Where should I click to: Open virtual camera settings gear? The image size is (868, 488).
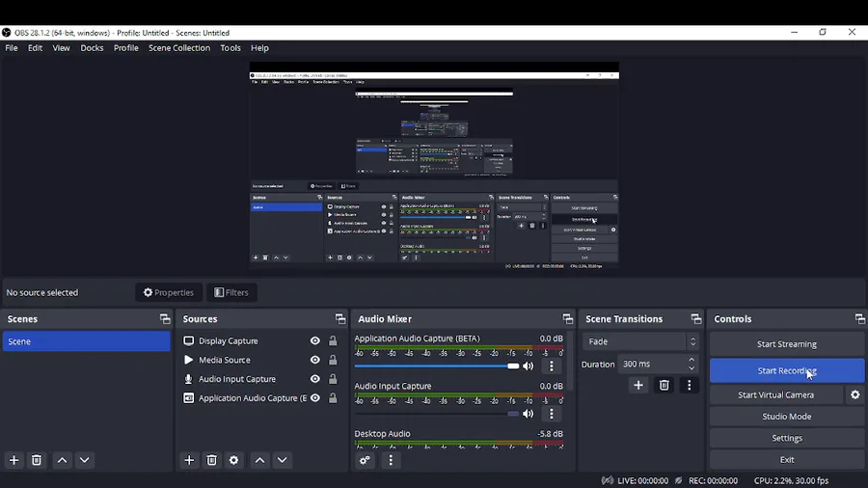pyautogui.click(x=855, y=394)
